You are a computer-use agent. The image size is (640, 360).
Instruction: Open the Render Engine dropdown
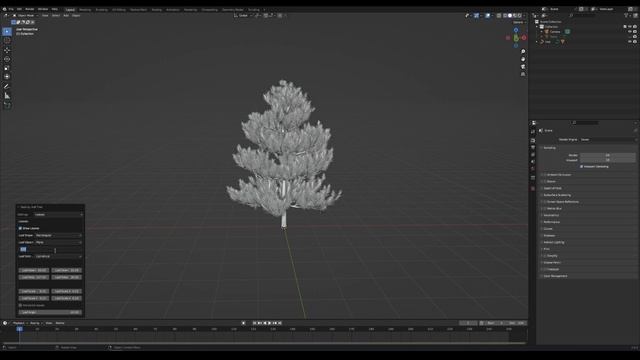pyautogui.click(x=608, y=140)
